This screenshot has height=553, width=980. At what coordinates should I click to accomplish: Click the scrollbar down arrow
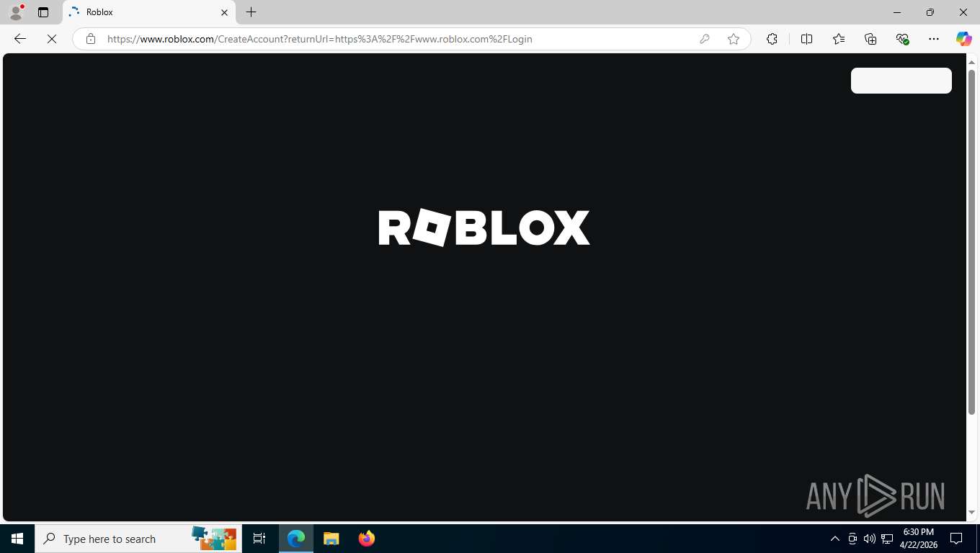pyautogui.click(x=971, y=513)
